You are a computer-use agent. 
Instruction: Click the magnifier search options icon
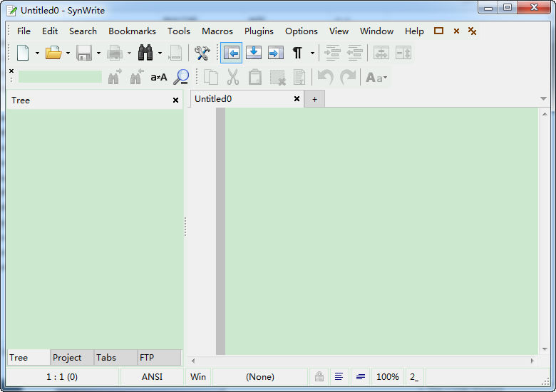point(181,77)
